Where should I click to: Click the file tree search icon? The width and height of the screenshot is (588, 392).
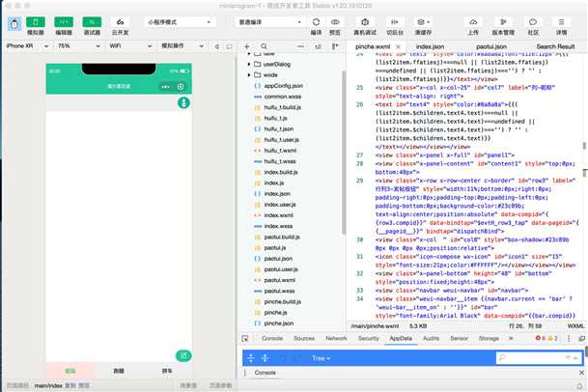[264, 46]
